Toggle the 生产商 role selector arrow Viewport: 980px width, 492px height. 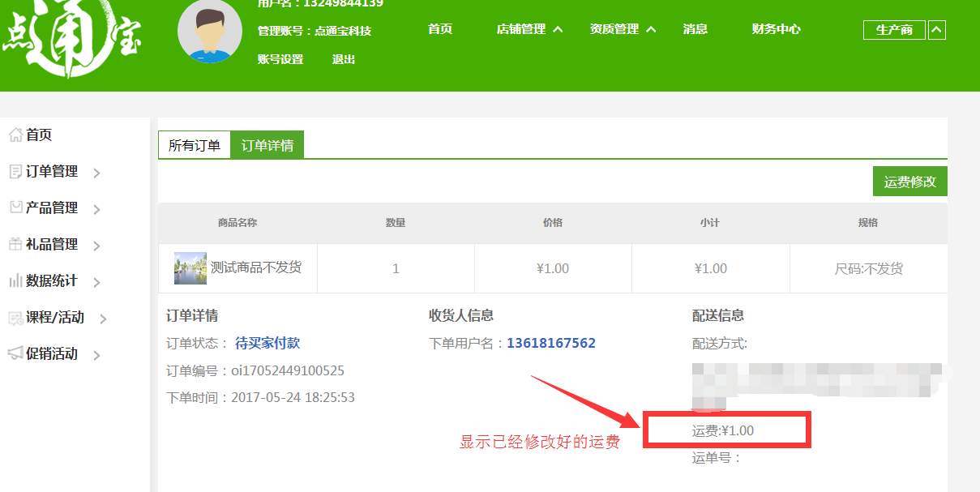(x=936, y=30)
